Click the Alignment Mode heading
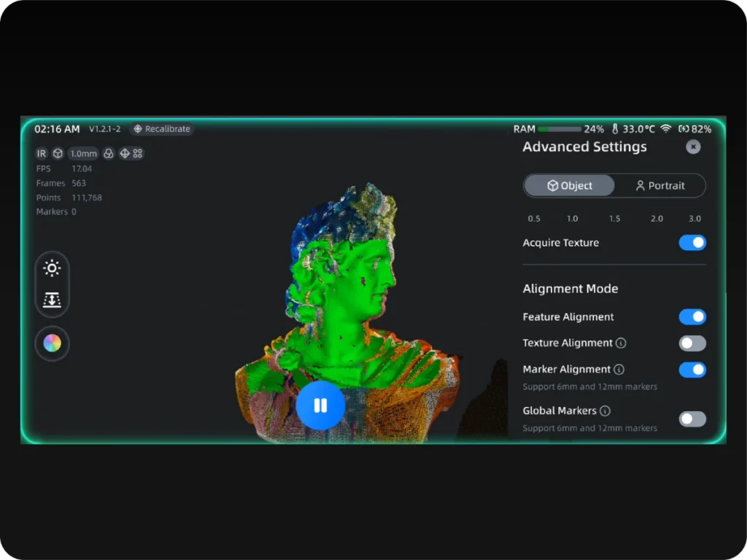The image size is (747, 560). [570, 289]
